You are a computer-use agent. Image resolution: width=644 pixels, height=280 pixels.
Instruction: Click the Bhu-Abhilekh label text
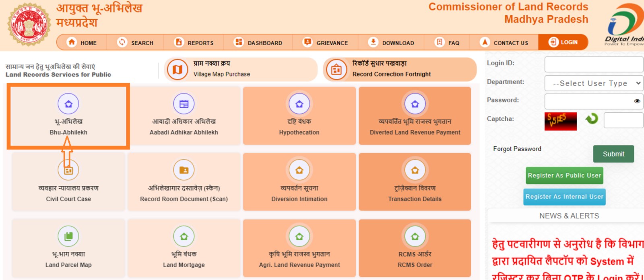(x=68, y=132)
